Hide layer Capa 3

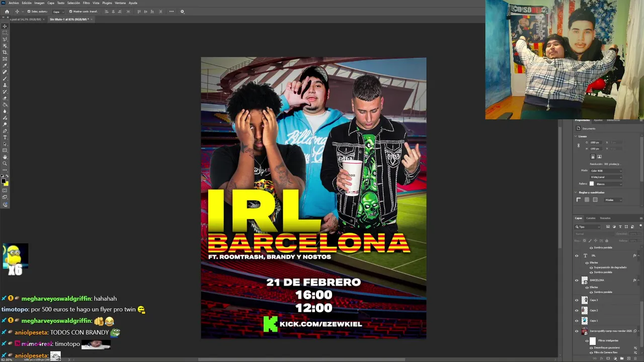(x=577, y=300)
